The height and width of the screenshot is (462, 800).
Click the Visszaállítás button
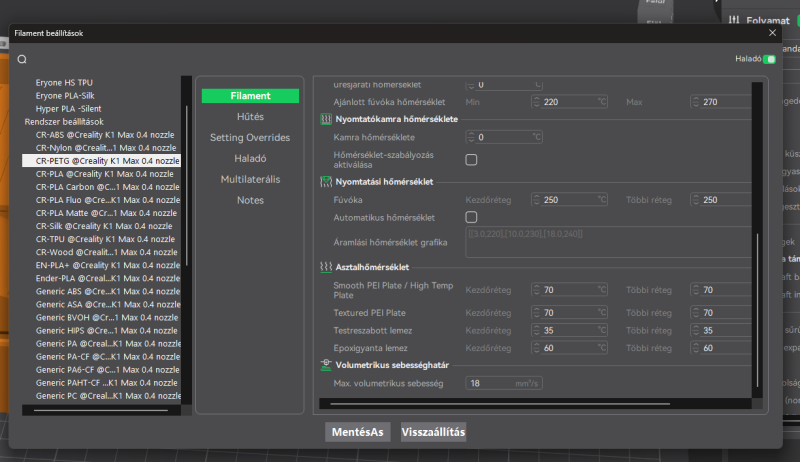pyautogui.click(x=433, y=432)
